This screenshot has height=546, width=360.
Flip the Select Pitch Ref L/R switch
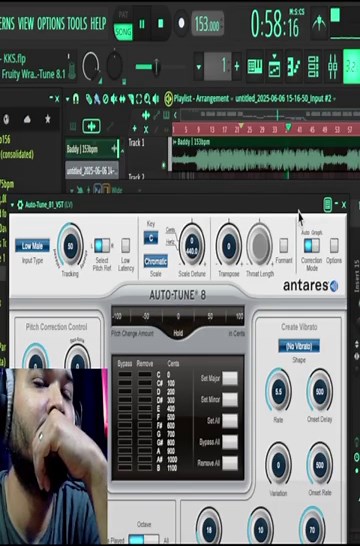[x=102, y=245]
